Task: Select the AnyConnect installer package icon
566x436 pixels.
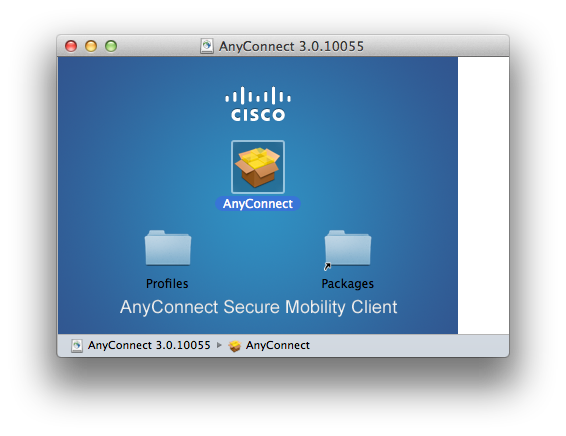Action: click(x=258, y=167)
